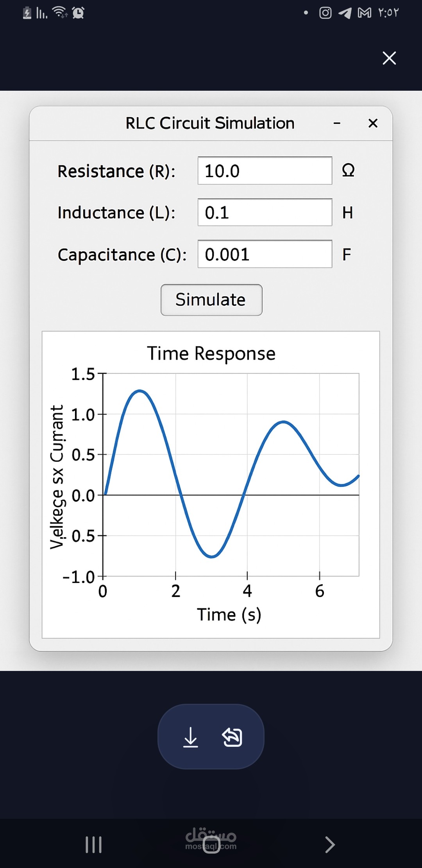Tap the Telegram notification icon
The image size is (422, 868).
pos(345,13)
